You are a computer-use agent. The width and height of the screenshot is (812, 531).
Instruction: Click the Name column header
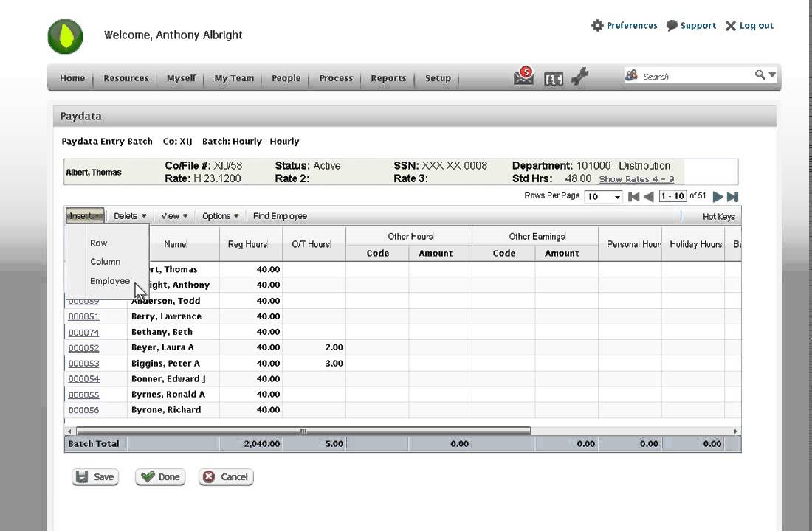(175, 244)
